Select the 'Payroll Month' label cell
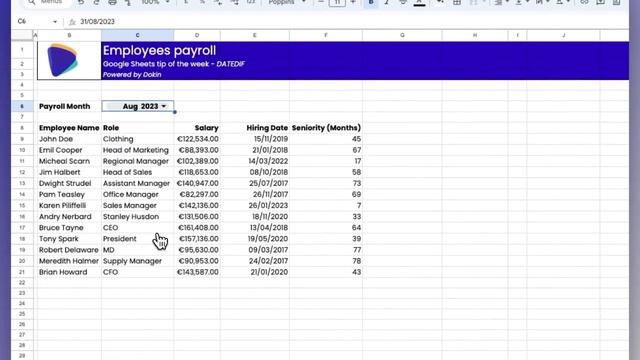 tap(69, 106)
